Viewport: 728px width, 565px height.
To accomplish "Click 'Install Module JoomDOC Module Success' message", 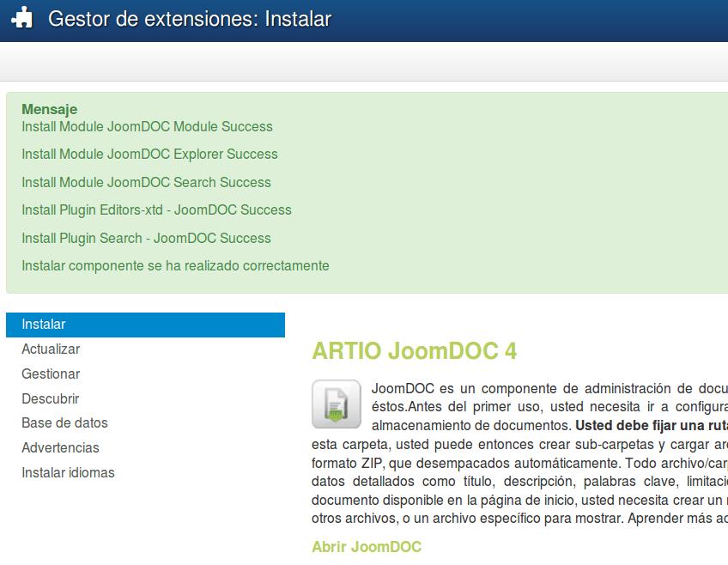I will (147, 126).
